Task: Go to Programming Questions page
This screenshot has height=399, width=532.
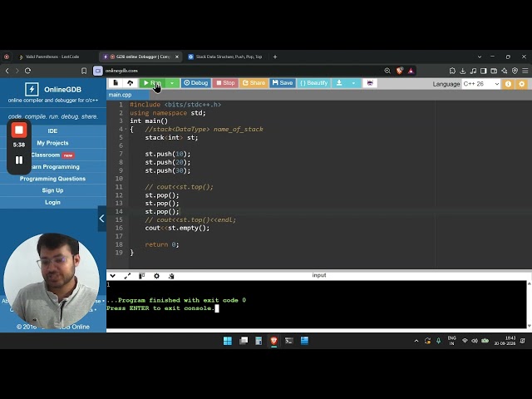Action: click(52, 179)
